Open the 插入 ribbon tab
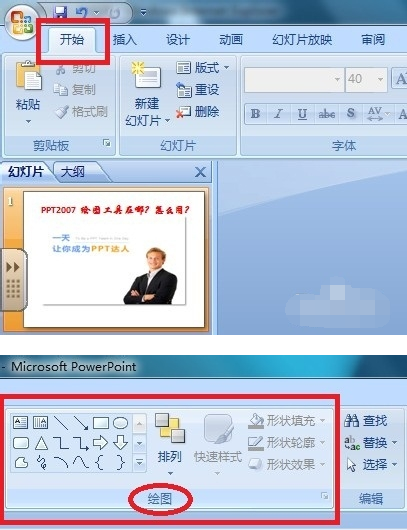Viewport: 407px width, 530px height. tap(125, 40)
